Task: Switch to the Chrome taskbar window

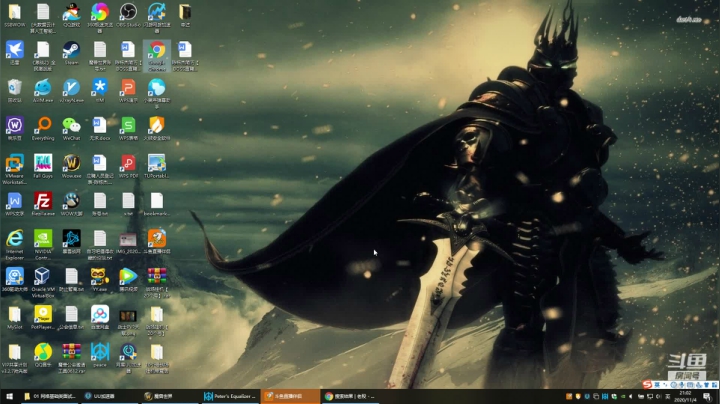Action: point(350,396)
